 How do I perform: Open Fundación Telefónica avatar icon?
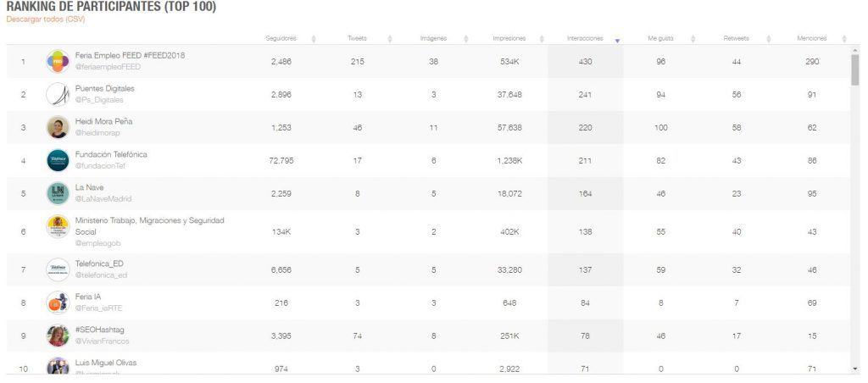click(58, 160)
